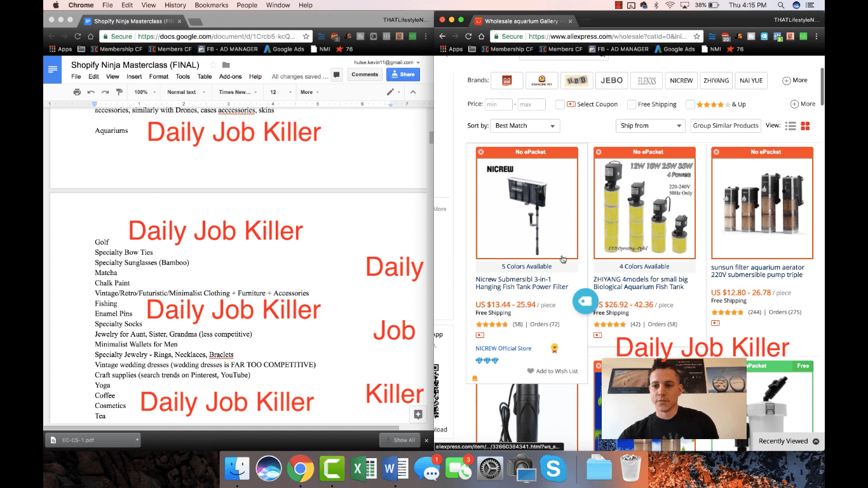The height and width of the screenshot is (488, 868).
Task: Click Add to Wish List link
Action: click(x=552, y=371)
